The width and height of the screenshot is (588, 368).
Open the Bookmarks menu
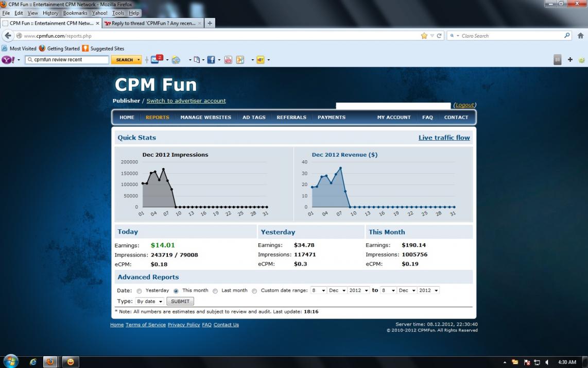[75, 13]
